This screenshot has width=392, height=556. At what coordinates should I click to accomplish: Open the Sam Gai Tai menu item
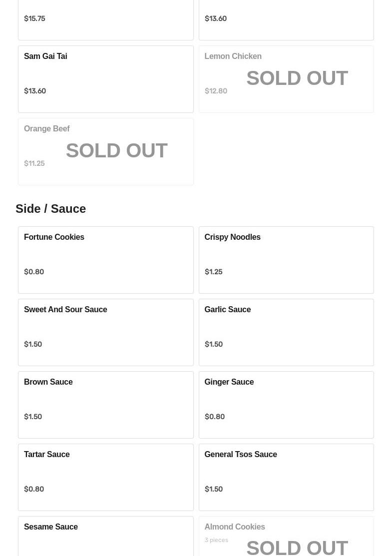(105, 79)
